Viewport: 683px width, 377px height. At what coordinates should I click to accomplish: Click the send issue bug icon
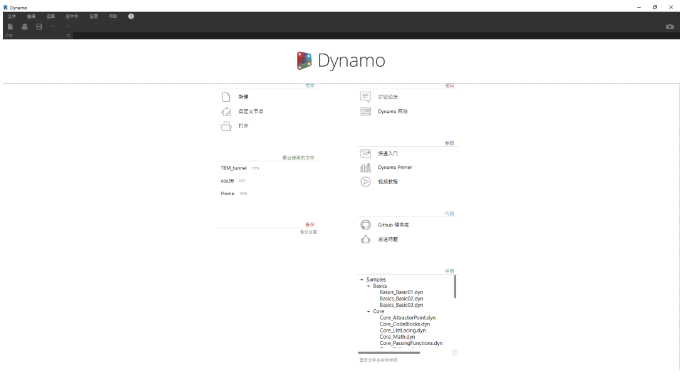(x=365, y=239)
